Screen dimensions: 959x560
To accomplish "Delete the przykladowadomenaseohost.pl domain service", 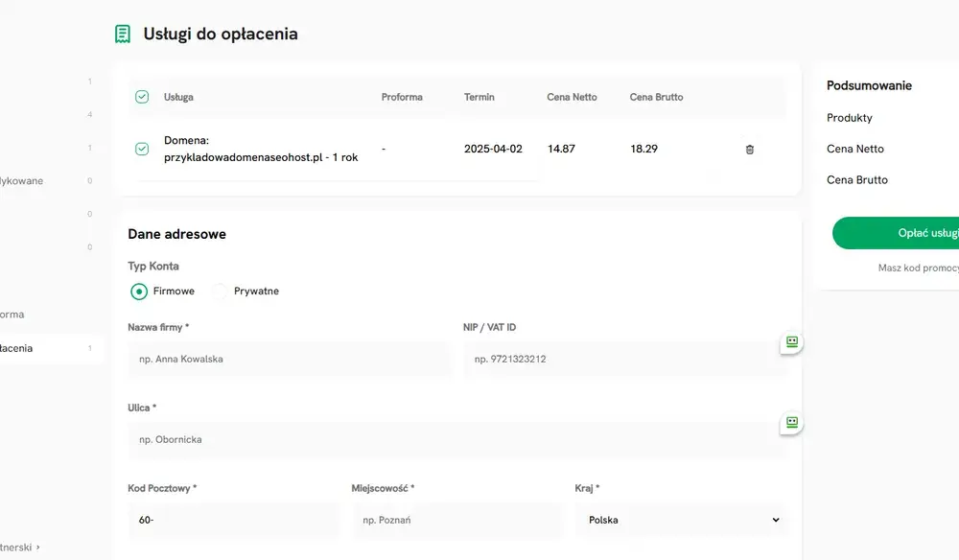I will [x=750, y=150].
